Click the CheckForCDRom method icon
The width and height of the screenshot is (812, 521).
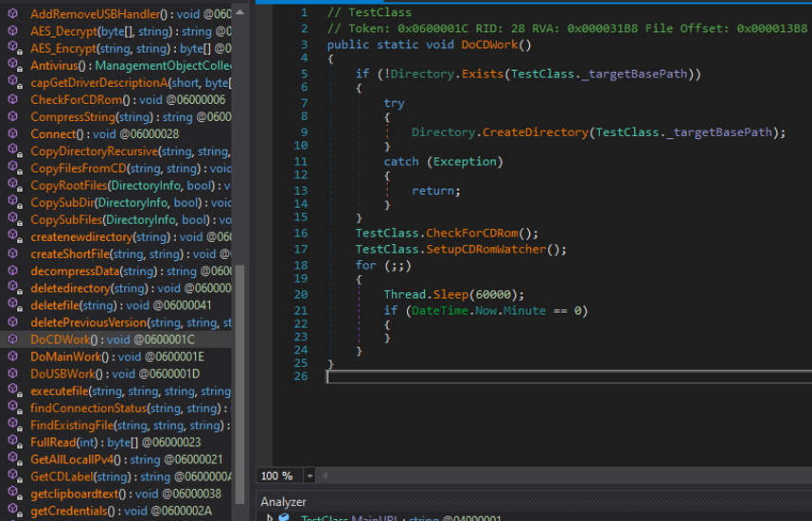click(x=13, y=99)
